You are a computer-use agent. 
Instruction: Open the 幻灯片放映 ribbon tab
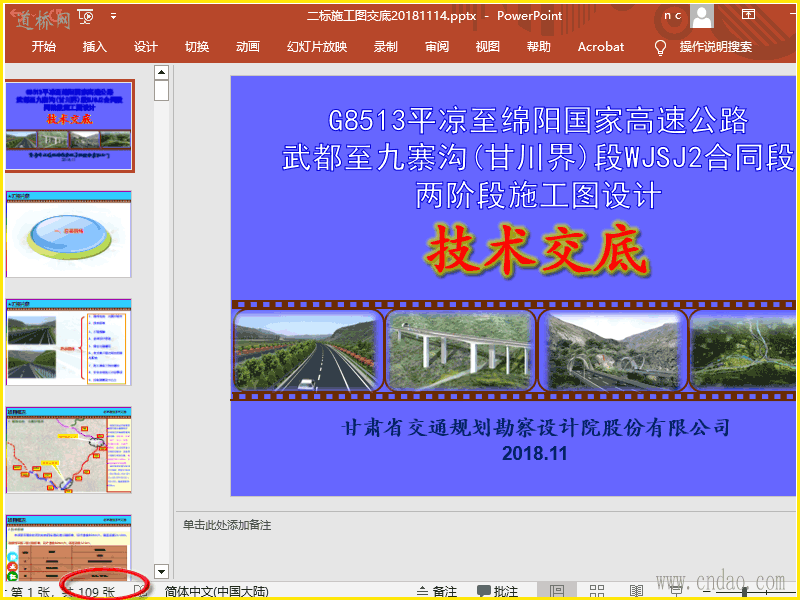tap(317, 47)
